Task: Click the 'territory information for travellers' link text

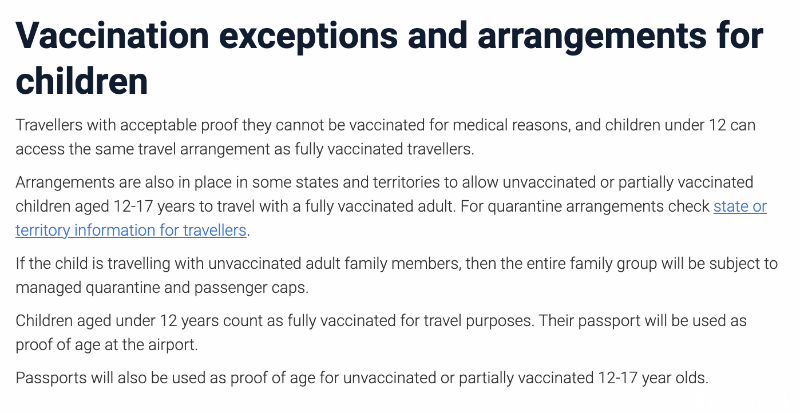Action: tap(131, 230)
